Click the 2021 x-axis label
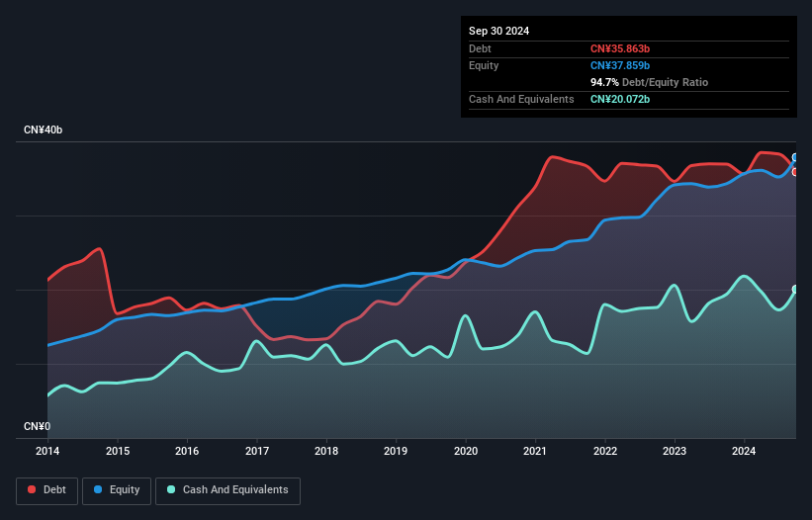 (x=535, y=451)
